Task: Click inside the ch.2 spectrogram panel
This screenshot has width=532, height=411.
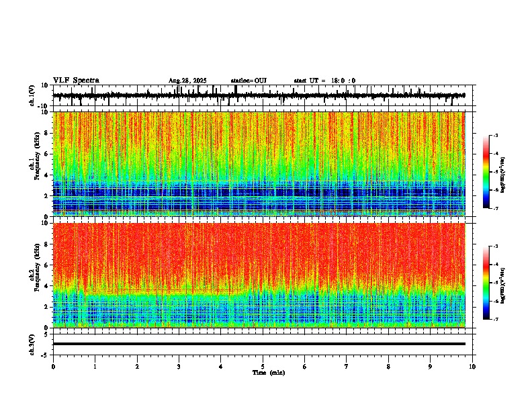Action: click(x=259, y=275)
